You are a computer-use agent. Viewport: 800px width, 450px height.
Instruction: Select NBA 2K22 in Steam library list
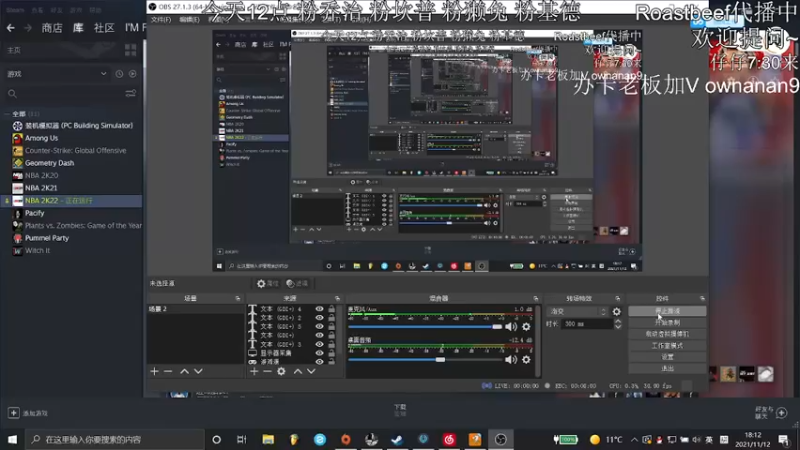[x=71, y=201]
